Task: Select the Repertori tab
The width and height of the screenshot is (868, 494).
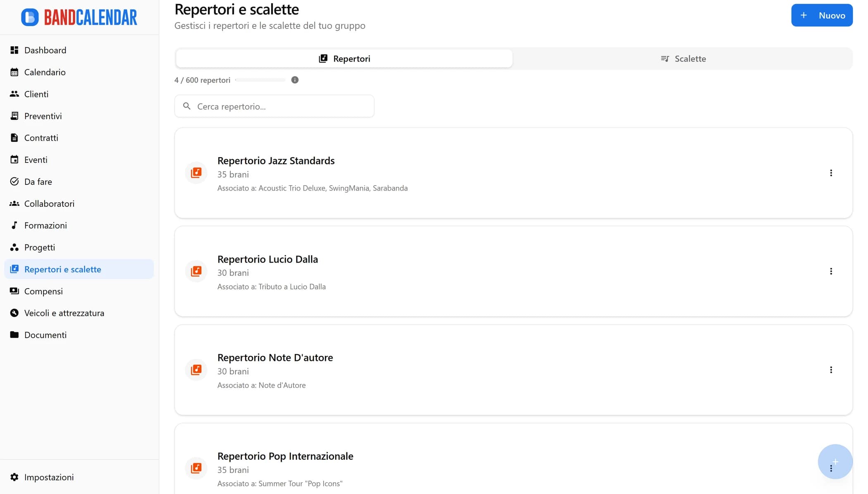Action: [x=344, y=58]
